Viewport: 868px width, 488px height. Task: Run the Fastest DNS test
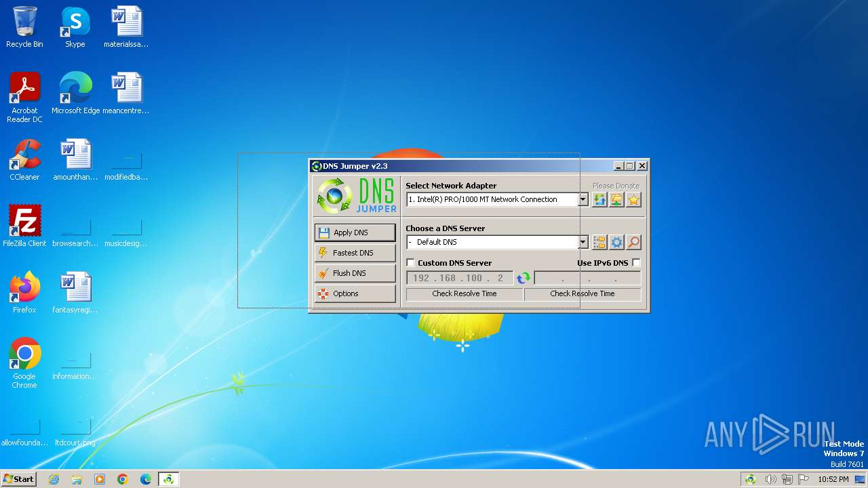point(355,253)
